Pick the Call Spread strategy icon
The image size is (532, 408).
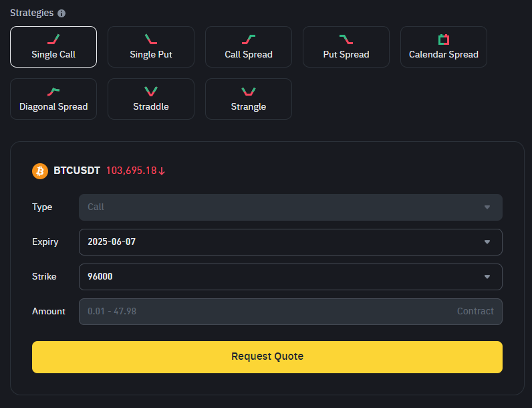249,39
